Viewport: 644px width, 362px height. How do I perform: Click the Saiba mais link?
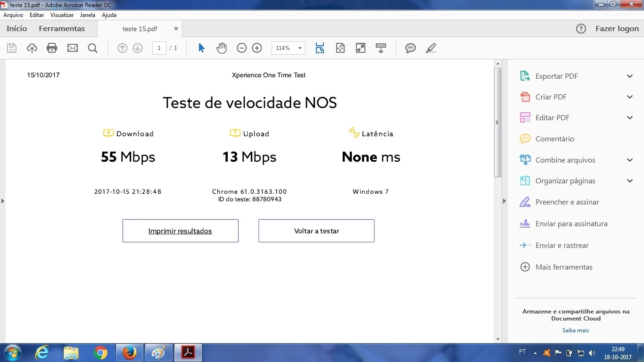575,330
